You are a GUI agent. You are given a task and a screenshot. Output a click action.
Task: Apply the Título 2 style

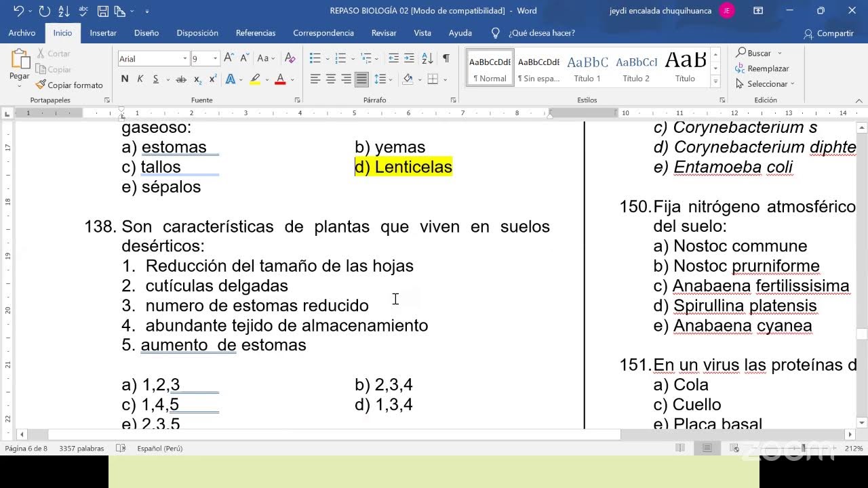(636, 67)
